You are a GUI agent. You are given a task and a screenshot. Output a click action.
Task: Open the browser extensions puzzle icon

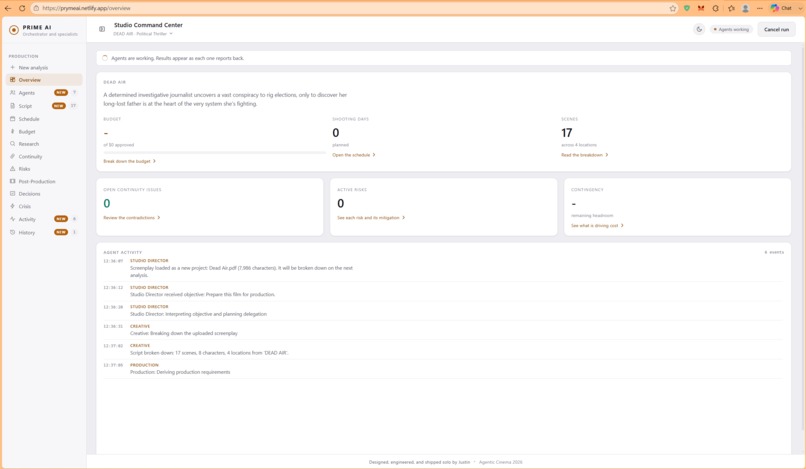[716, 8]
